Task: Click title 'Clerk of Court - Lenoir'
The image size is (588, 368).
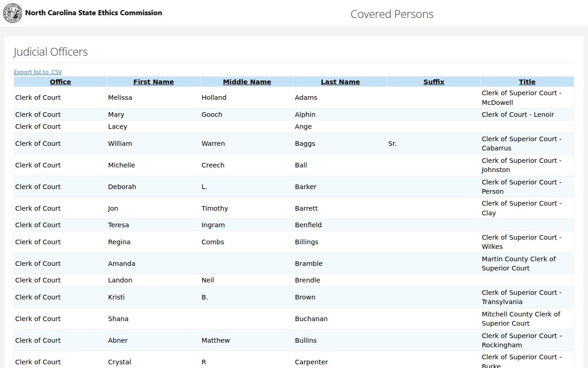Action: coord(518,115)
